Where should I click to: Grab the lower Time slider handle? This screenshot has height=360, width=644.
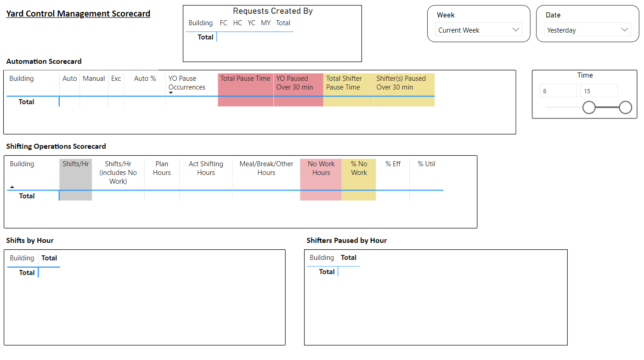tap(589, 107)
